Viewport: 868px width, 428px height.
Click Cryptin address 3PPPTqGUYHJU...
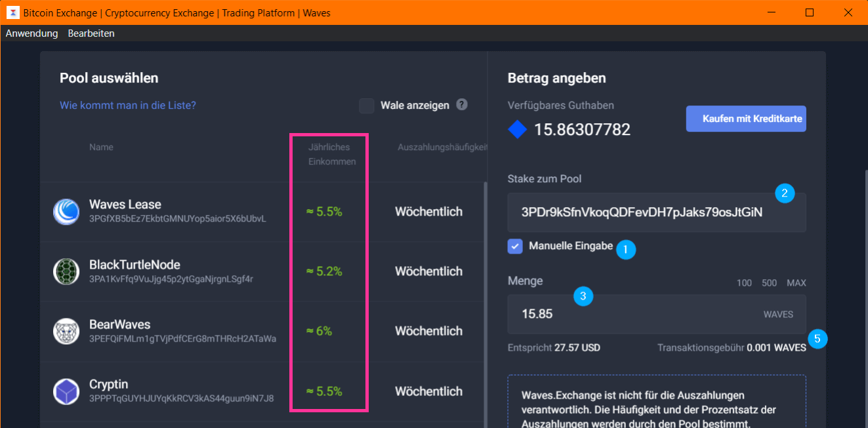click(x=182, y=399)
